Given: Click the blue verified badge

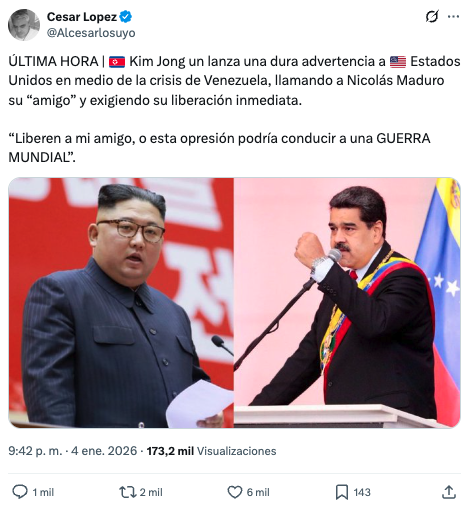Looking at the screenshot, I should [126, 16].
